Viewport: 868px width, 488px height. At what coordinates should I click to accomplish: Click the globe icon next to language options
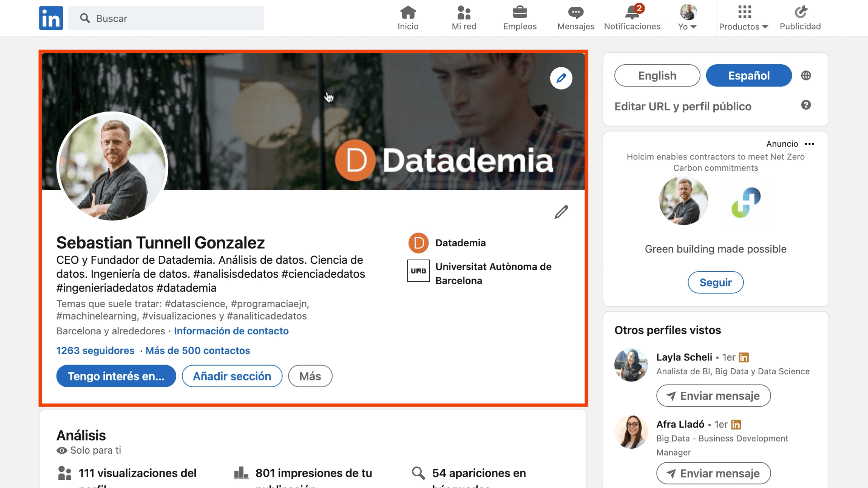[806, 75]
